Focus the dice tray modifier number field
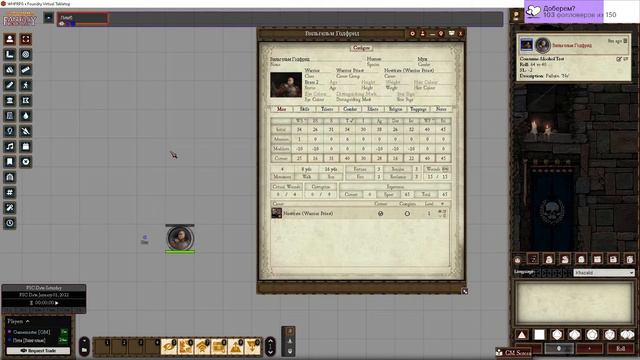The image size is (640, 360). pyautogui.click(x=559, y=349)
